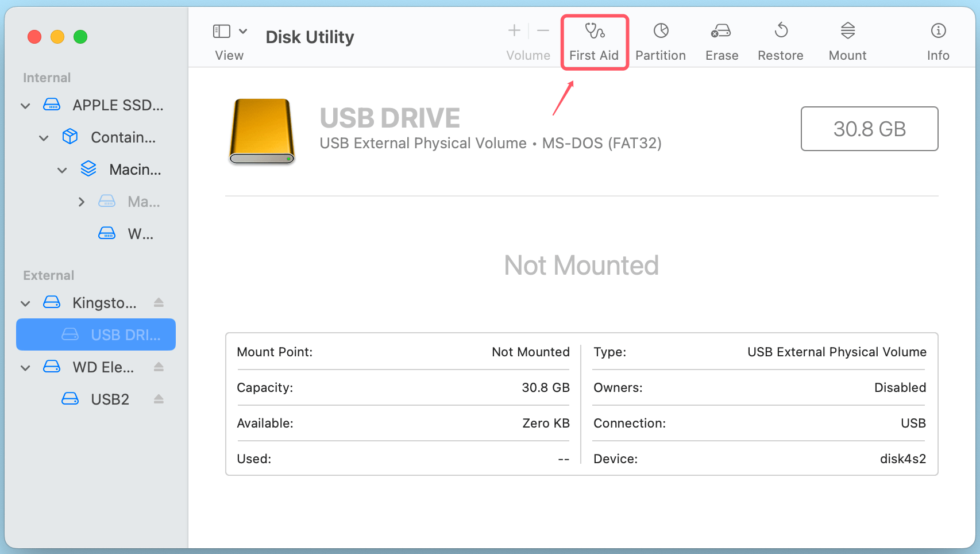Select Macintosh in the sidebar

135,169
